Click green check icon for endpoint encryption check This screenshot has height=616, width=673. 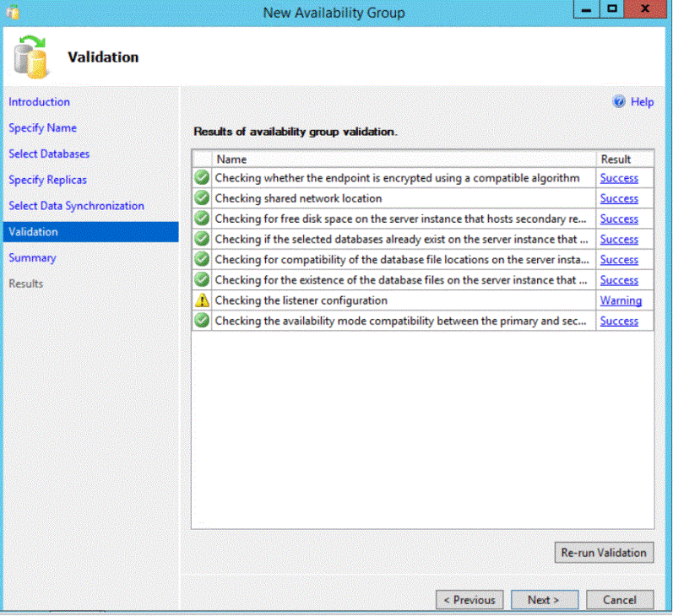coord(202,178)
